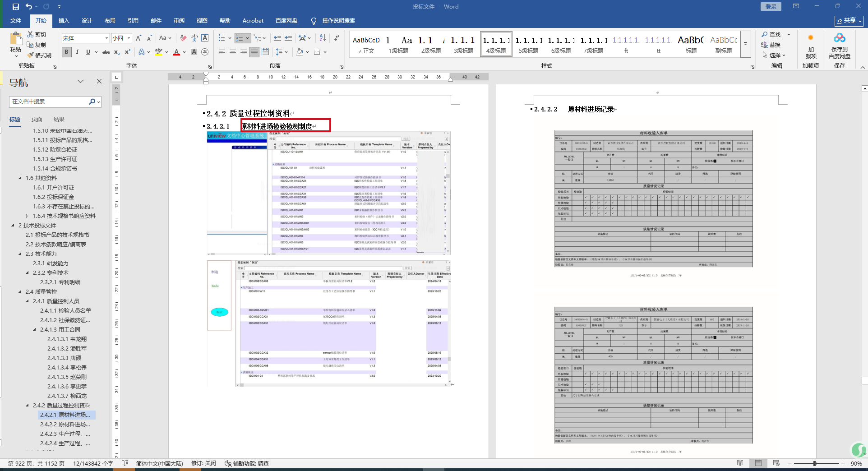Open the borders dropdown arrow
Viewport: 868px width, 471px height.
coord(325,52)
